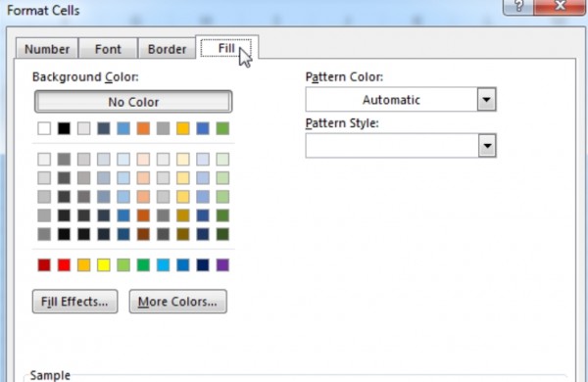This screenshot has height=382, width=588.
Task: Open the Fill Effects dialog
Action: tap(74, 302)
